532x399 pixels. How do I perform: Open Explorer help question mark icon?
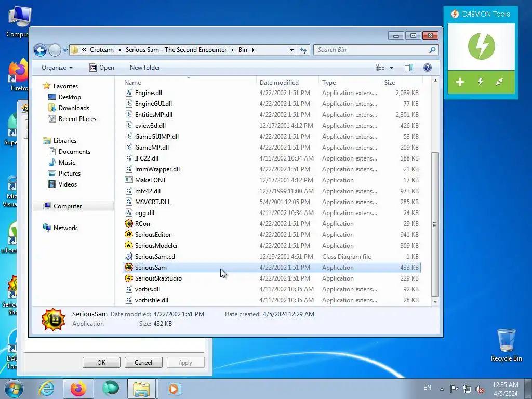428,68
